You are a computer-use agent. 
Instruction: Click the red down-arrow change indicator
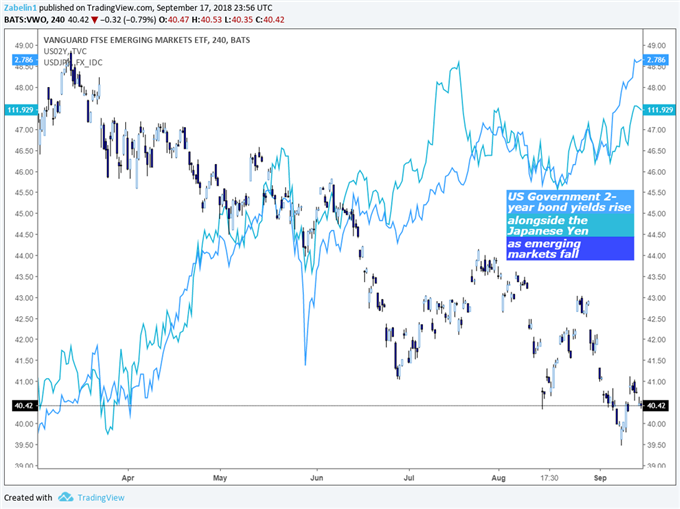tap(95, 20)
